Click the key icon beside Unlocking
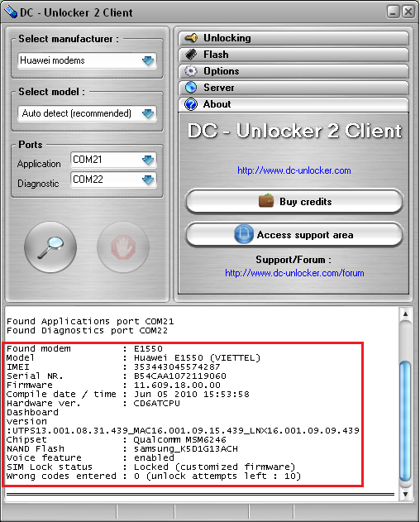 pyautogui.click(x=191, y=38)
